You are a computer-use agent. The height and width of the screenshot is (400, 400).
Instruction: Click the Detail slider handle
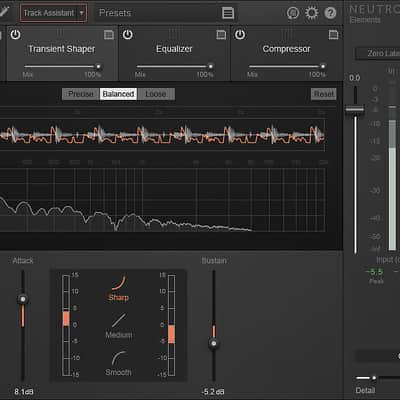tap(374, 378)
